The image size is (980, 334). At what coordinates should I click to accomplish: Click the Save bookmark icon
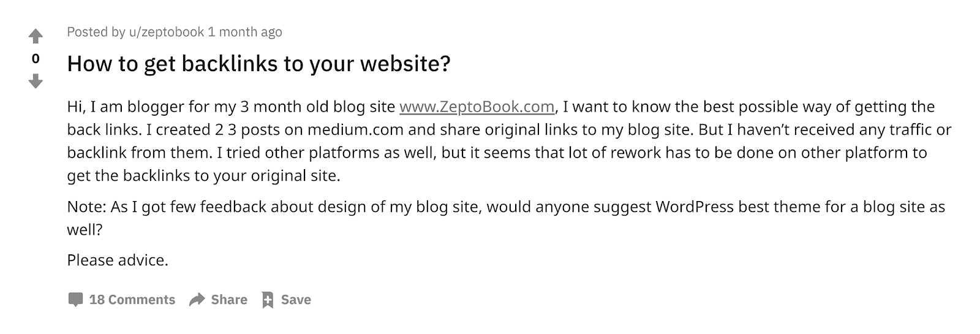[x=268, y=300]
